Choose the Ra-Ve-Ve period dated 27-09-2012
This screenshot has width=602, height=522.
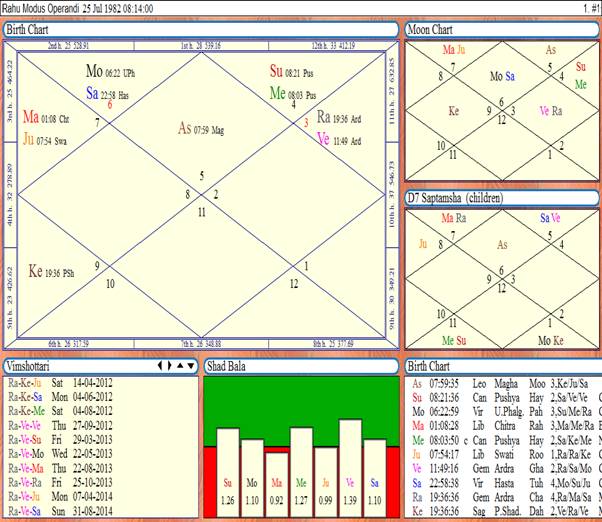[x=60, y=424]
